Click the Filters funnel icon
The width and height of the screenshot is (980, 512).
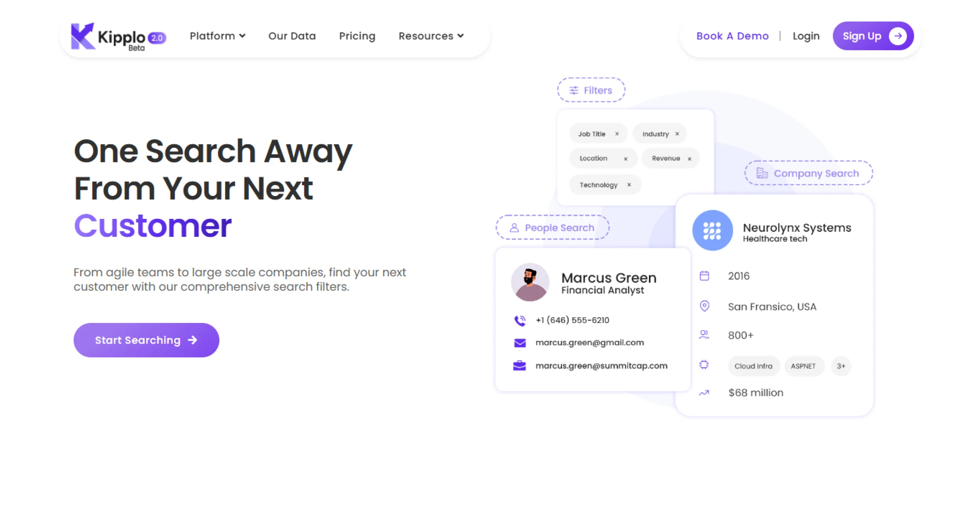point(573,90)
